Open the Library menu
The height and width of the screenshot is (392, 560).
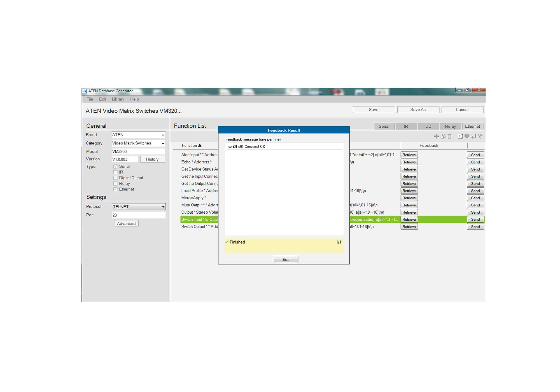coord(118,99)
